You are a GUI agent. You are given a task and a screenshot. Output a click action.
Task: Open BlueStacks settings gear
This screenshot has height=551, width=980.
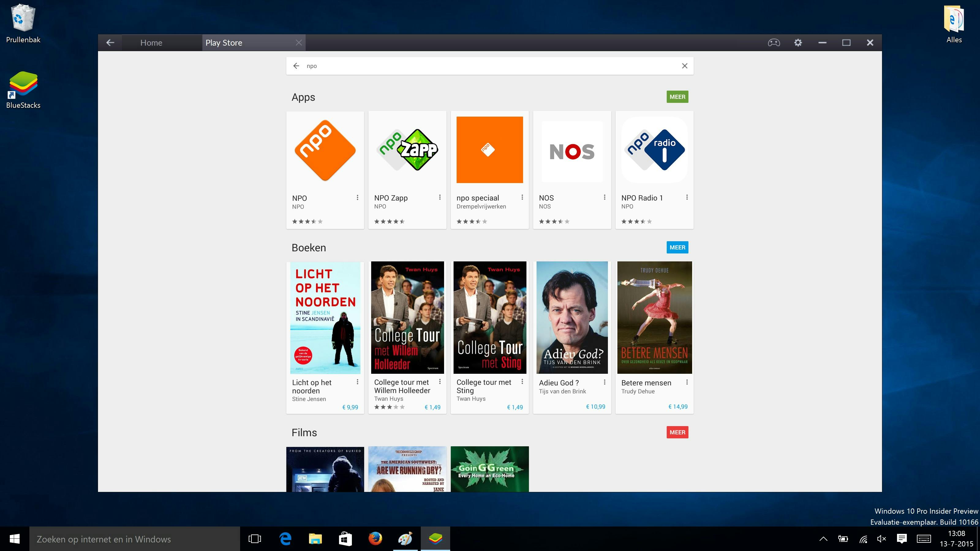[x=798, y=43]
